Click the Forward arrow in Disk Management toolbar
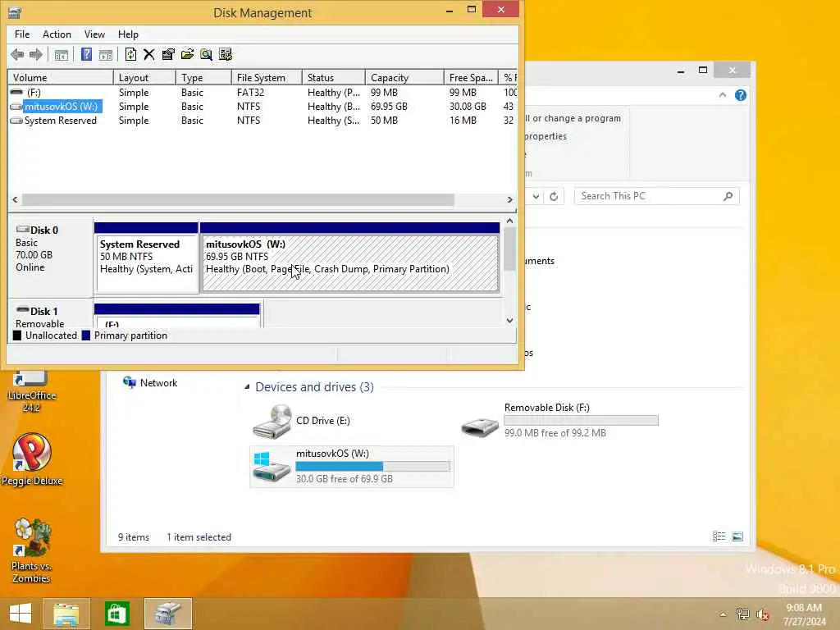This screenshot has width=840, height=630. (36, 54)
